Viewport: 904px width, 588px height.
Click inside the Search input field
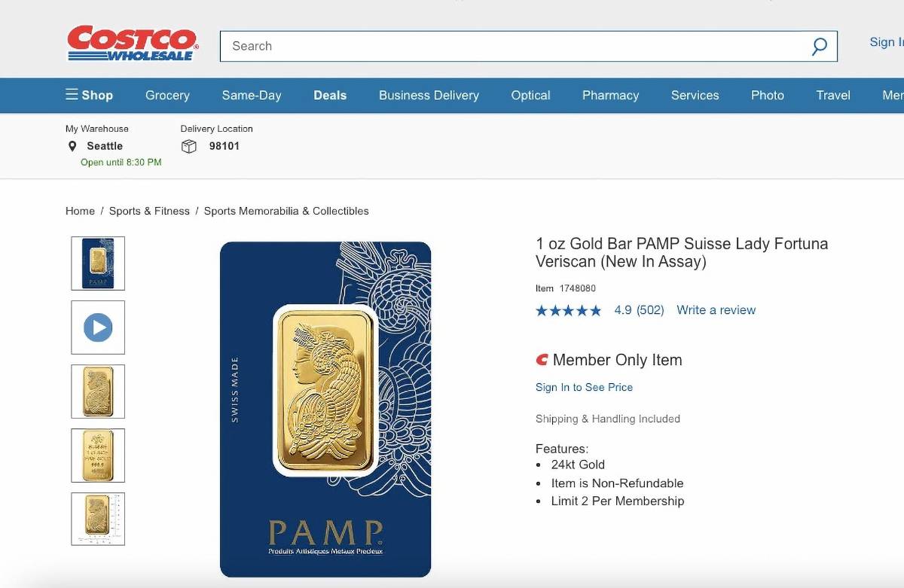coord(452,46)
